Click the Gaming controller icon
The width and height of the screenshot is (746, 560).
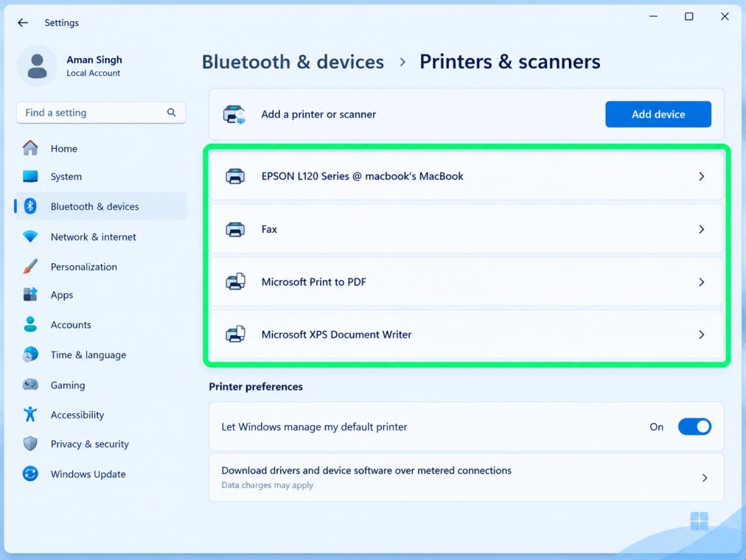point(30,384)
